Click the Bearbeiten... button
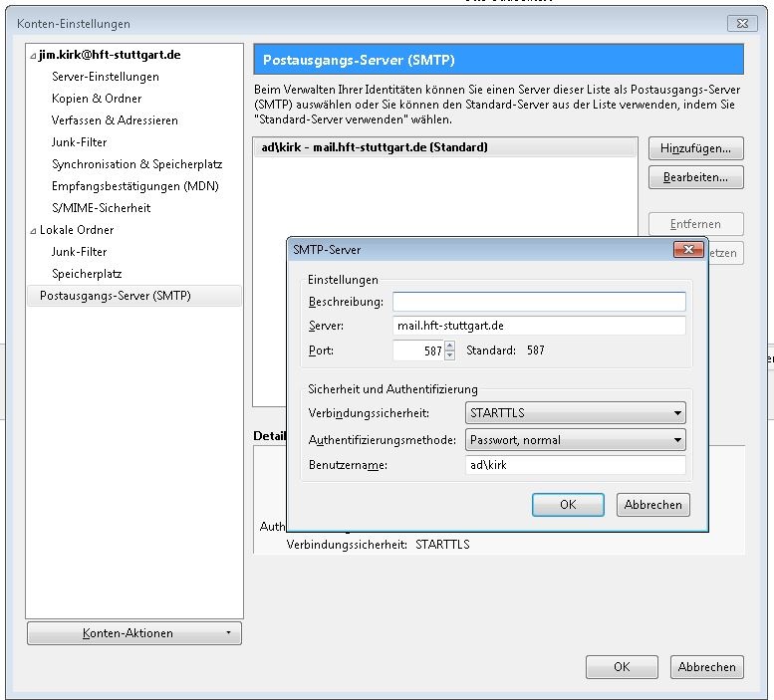Screen dimensions: 774x700 [x=695, y=178]
